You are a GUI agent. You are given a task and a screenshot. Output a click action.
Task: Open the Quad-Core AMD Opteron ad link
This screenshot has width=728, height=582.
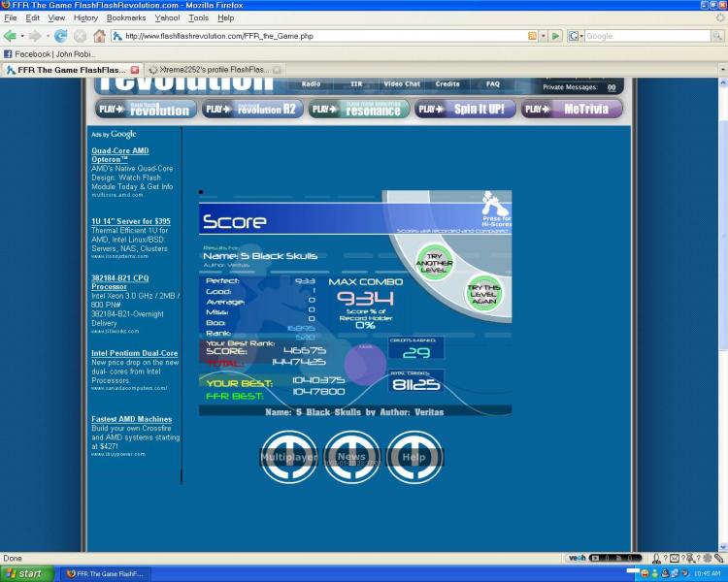pyautogui.click(x=120, y=155)
